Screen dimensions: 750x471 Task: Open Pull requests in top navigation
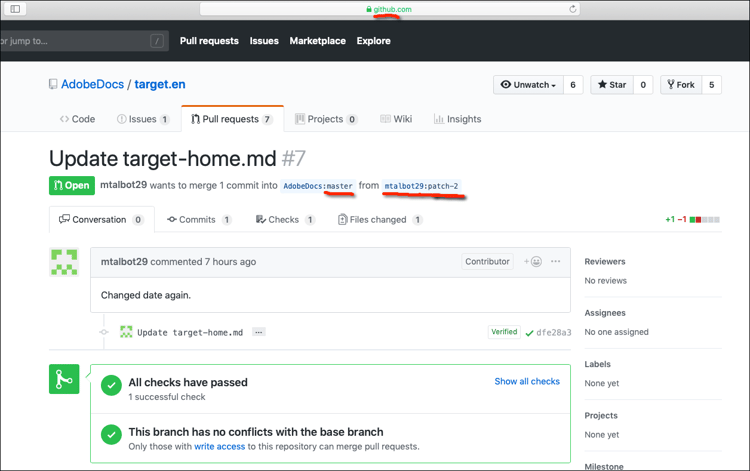(x=209, y=41)
